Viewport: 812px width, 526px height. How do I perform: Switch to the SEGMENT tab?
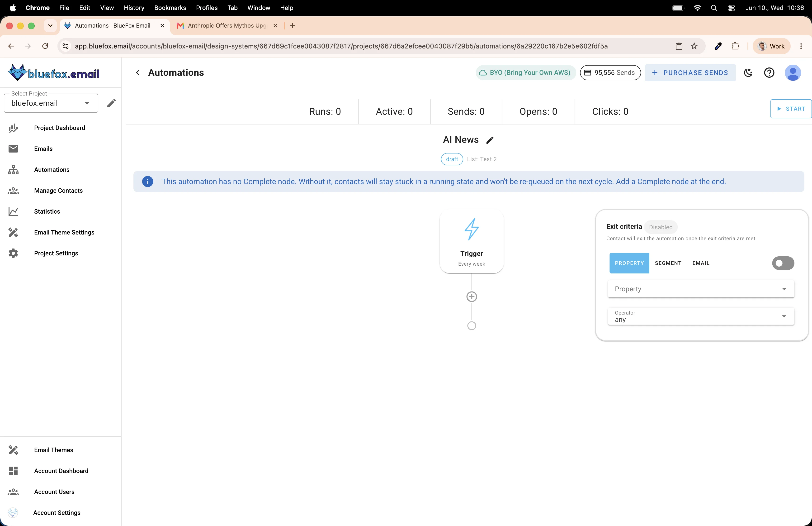tap(668, 263)
